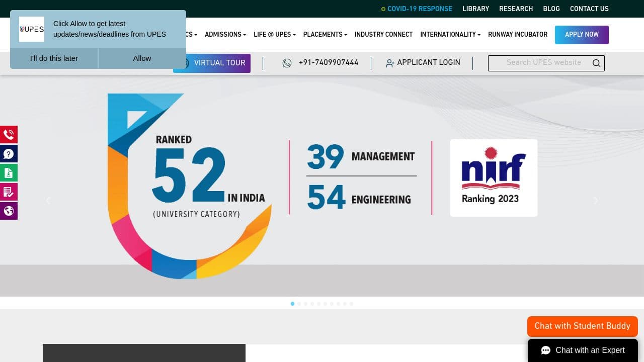Dismiss updates with I'll do this later
644x362 pixels.
pyautogui.click(x=54, y=58)
